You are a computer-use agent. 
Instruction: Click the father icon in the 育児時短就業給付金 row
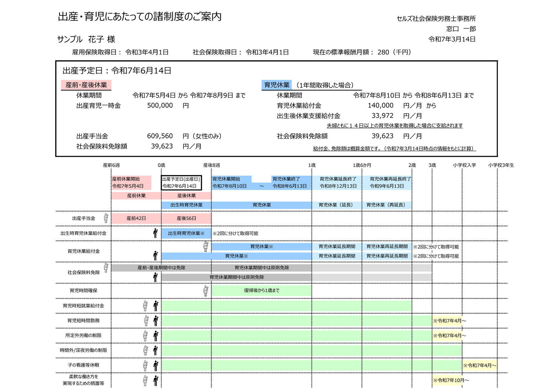click(156, 306)
